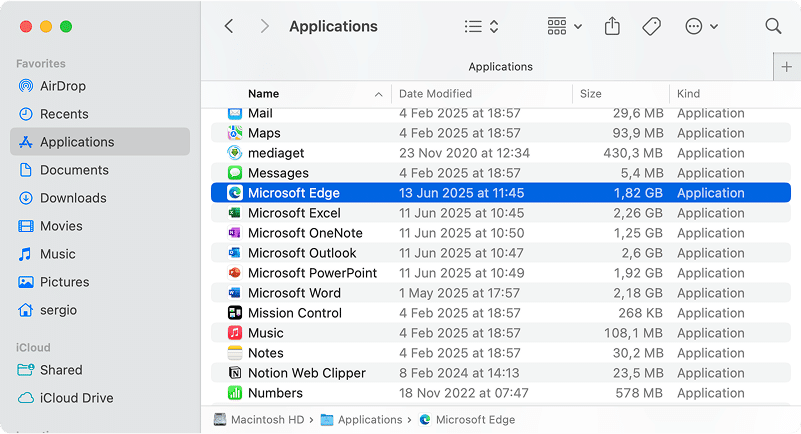Go back with the left chevron button
The width and height of the screenshot is (801, 434).
229,26
